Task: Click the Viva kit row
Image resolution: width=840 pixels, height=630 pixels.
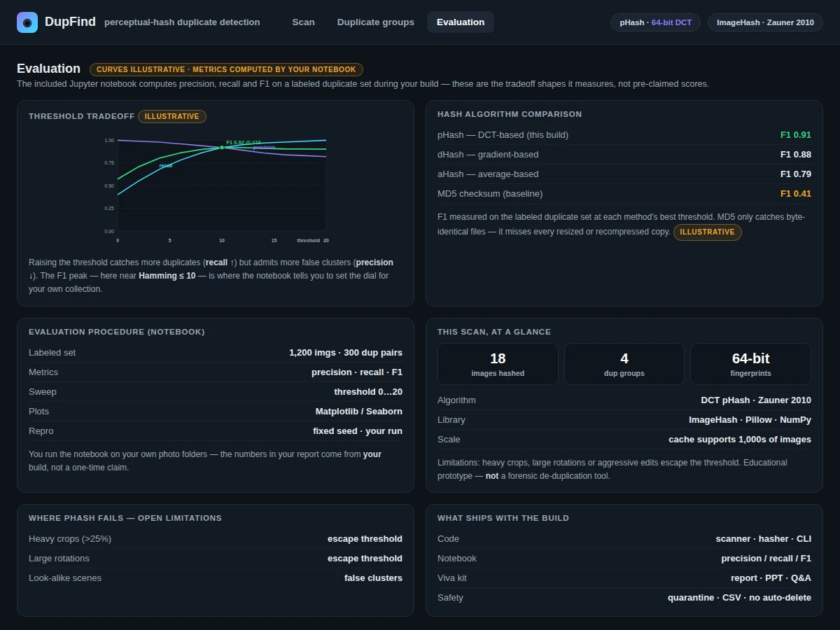Action: pyautogui.click(x=624, y=578)
